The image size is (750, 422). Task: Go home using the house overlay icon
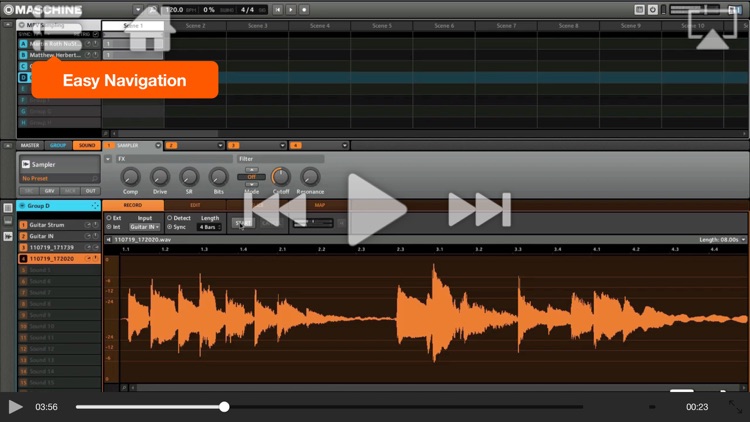pyautogui.click(x=149, y=29)
